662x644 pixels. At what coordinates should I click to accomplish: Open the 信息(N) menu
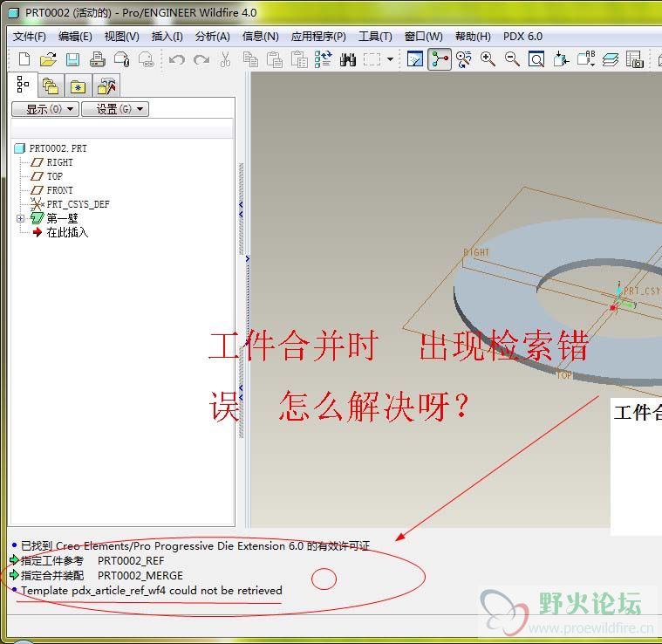(x=261, y=37)
